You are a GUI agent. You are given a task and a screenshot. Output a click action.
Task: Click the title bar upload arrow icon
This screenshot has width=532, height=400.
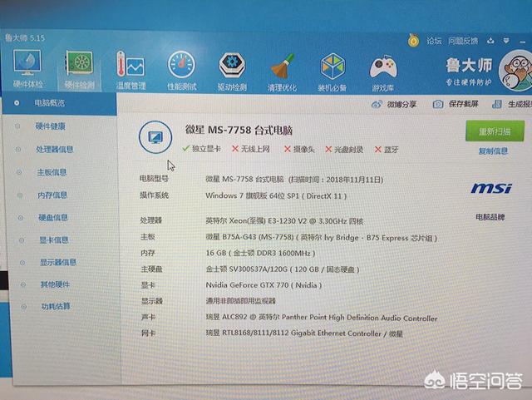[x=490, y=41]
